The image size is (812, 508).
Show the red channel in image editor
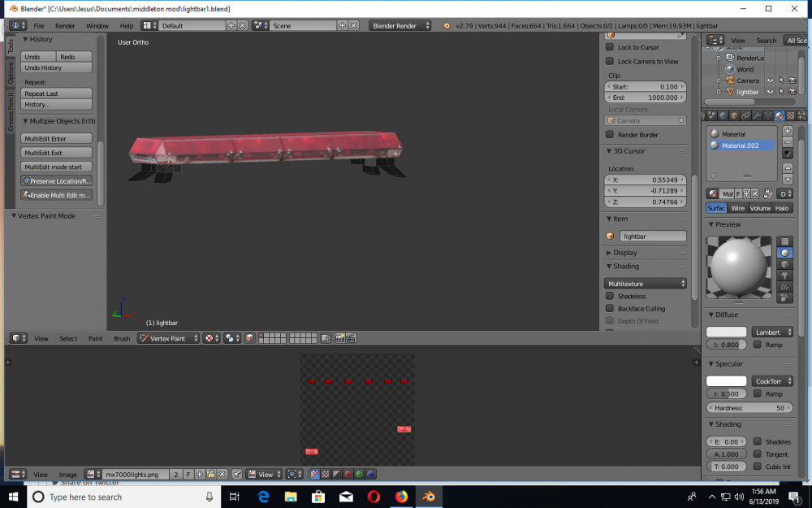click(348, 474)
